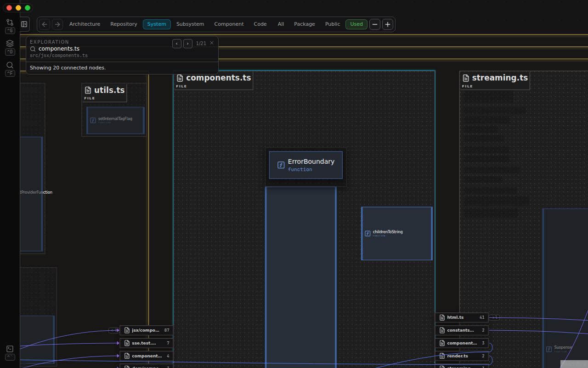Viewport: 588px width, 368px height.
Task: Click the html.ts file icon
Action: [442, 317]
